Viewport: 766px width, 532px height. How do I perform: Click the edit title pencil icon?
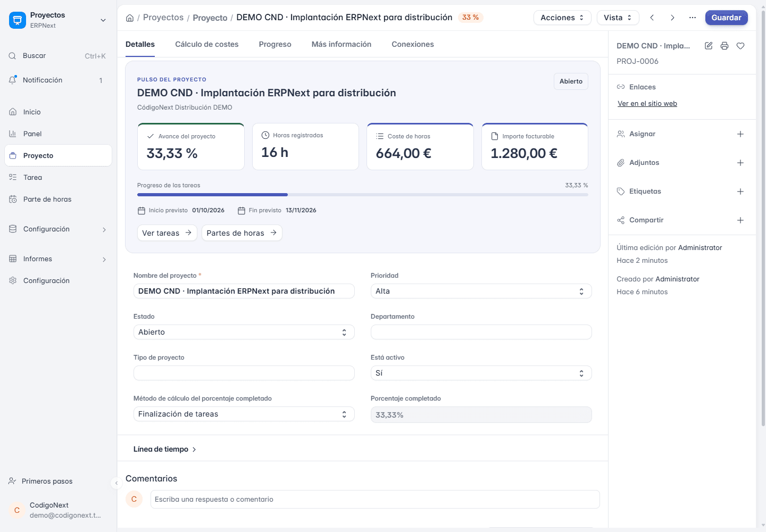click(x=709, y=46)
